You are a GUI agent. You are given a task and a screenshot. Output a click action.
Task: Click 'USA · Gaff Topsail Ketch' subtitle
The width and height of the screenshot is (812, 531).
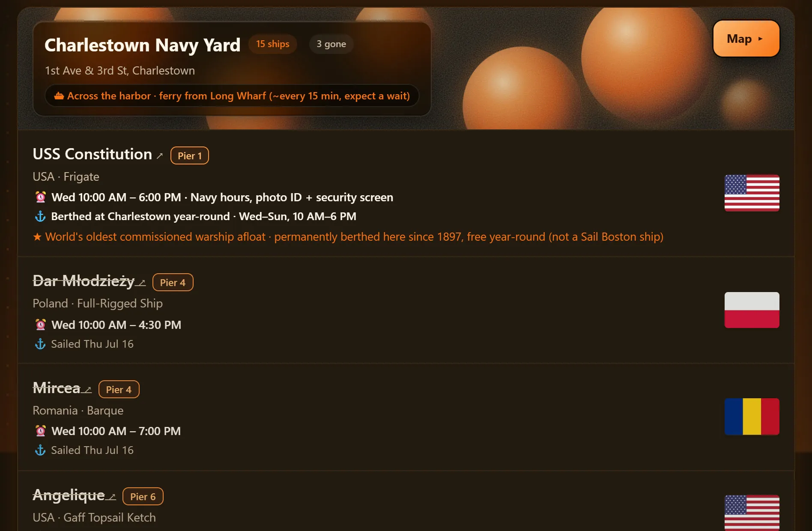(94, 517)
